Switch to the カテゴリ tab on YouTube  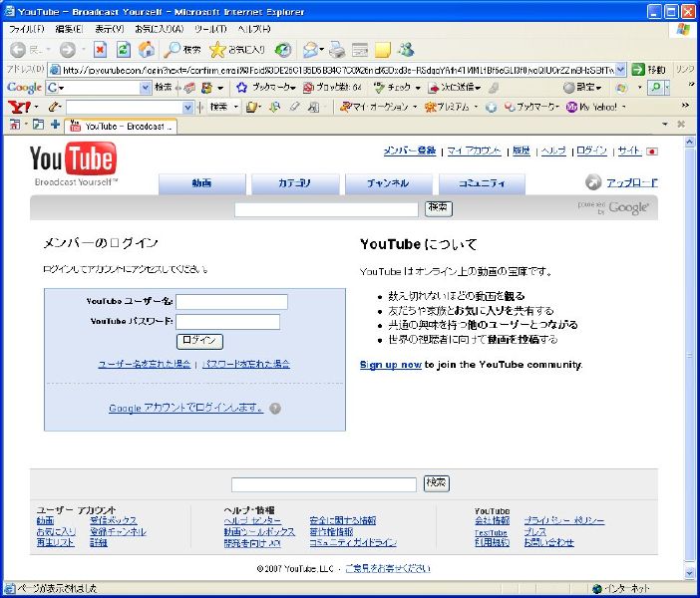click(294, 183)
